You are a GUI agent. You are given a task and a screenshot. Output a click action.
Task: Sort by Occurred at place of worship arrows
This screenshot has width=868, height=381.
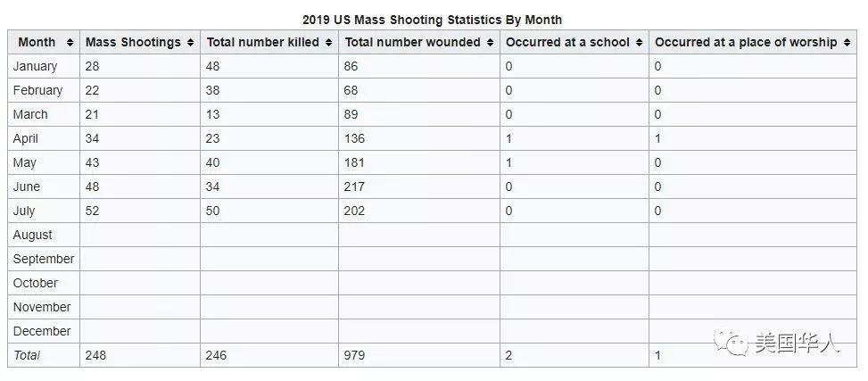tap(847, 43)
